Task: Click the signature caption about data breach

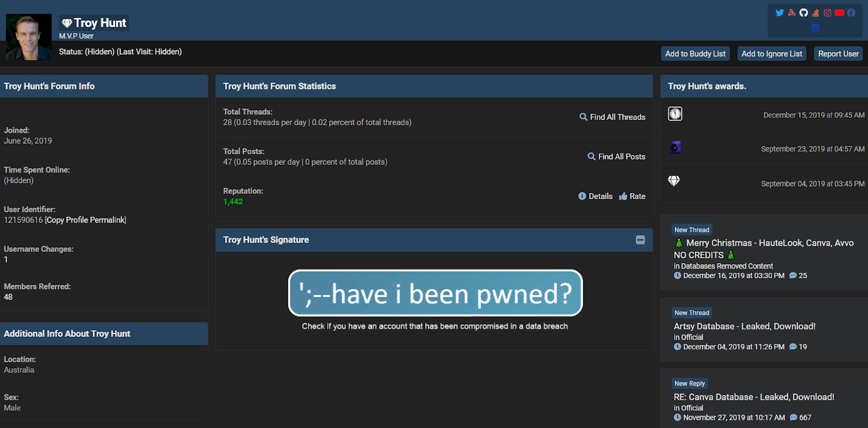Action: point(435,326)
